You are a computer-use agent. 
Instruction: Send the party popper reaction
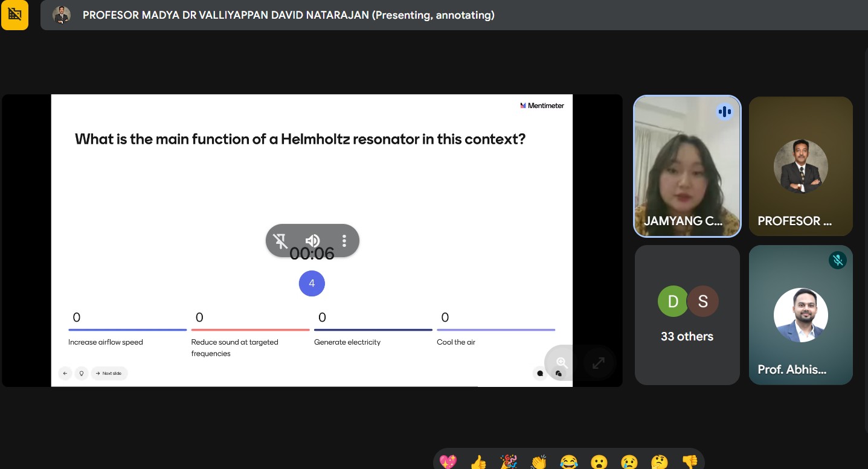[509, 462]
